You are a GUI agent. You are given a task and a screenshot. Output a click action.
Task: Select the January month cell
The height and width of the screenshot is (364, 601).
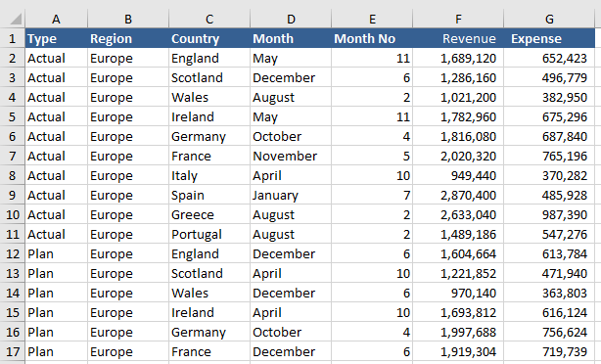(291, 195)
